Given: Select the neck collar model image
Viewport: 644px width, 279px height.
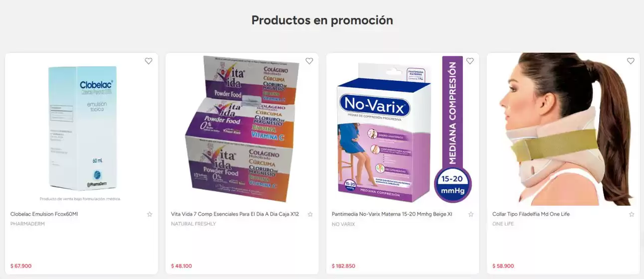Looking at the screenshot, I should pyautogui.click(x=563, y=129).
